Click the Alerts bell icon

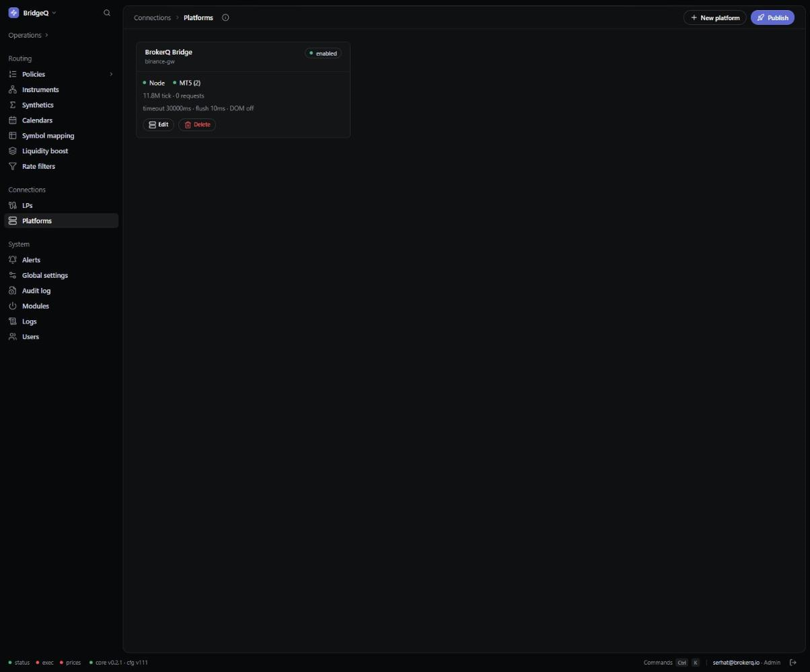(13, 260)
